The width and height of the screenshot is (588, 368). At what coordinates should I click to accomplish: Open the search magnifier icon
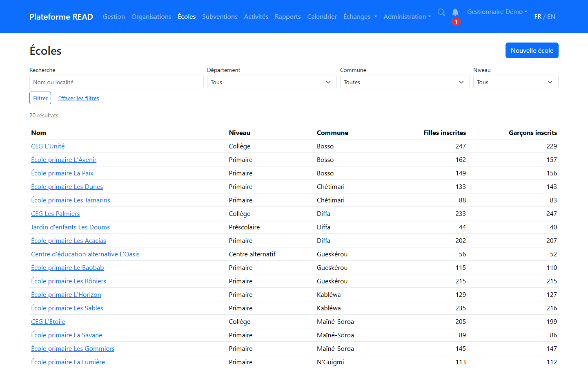click(x=441, y=12)
